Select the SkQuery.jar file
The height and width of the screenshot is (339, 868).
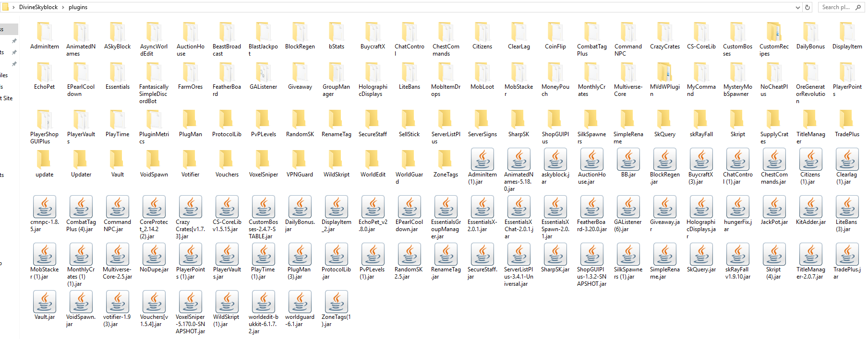click(701, 258)
